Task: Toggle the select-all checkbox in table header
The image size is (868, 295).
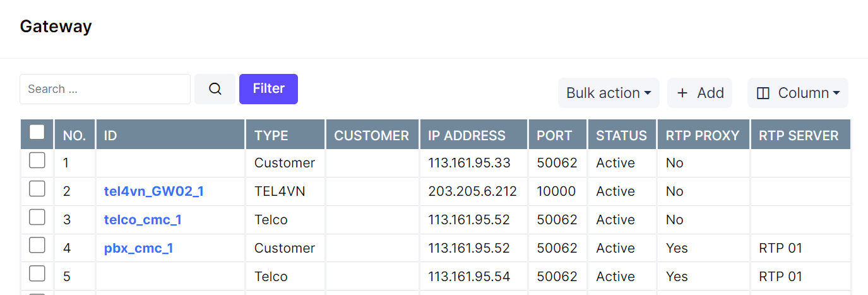Action: pos(37,132)
